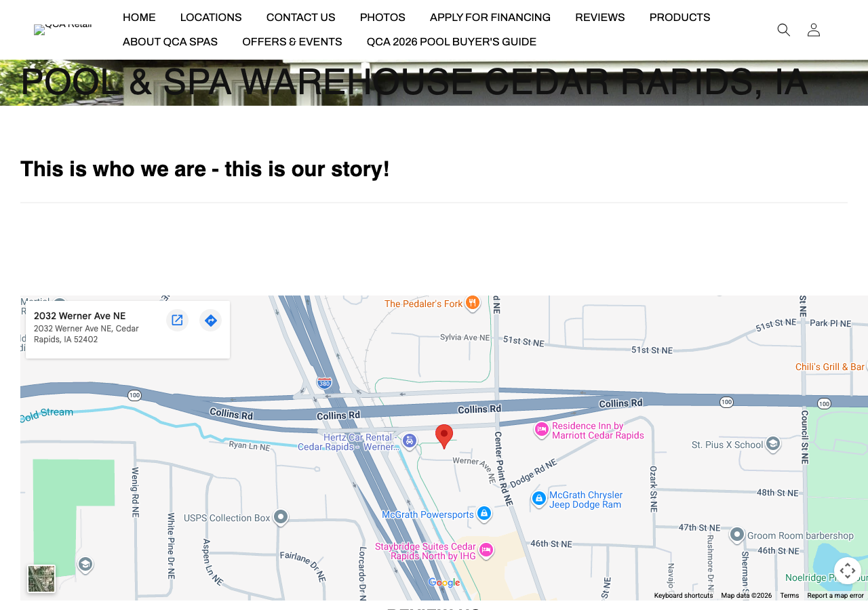This screenshot has height=610, width=868.
Task: Go to the HOME menu item
Action: click(x=139, y=18)
